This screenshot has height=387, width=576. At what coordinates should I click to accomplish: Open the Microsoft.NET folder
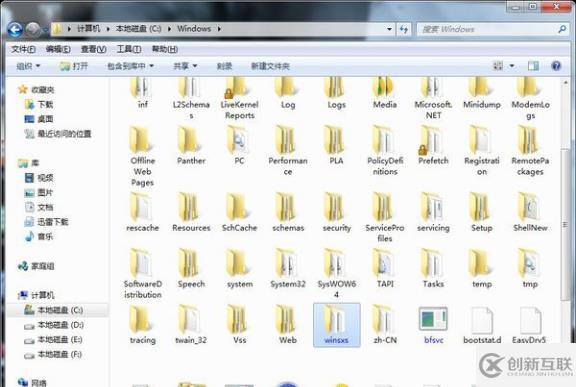[433, 98]
